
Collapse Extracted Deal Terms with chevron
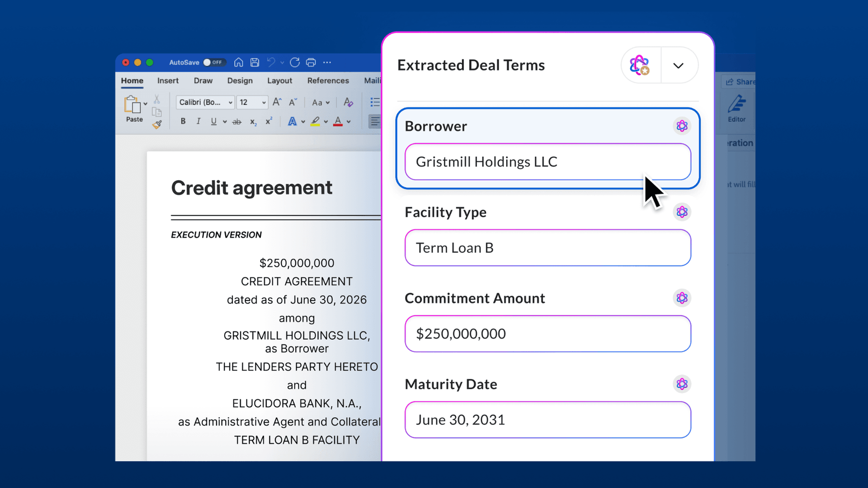pos(678,66)
